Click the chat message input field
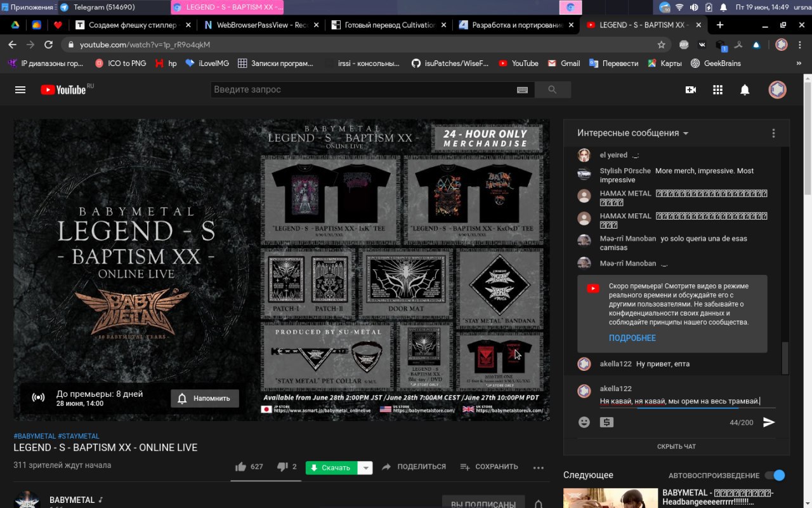Viewport: 812px width, 508px height. pyautogui.click(x=688, y=401)
